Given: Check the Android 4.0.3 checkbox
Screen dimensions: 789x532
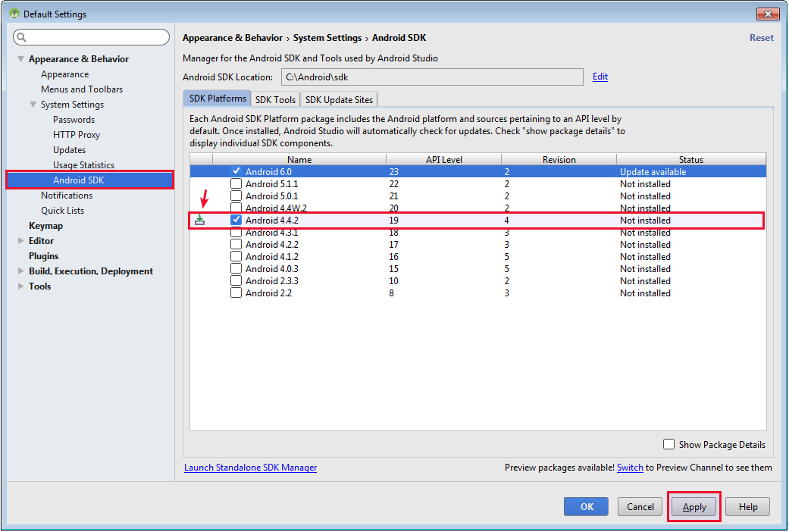Looking at the screenshot, I should tap(236, 268).
